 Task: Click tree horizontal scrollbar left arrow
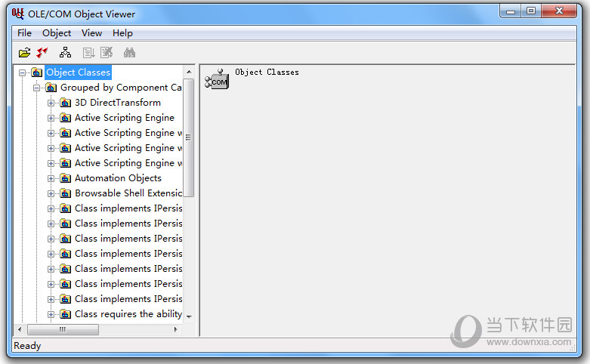pos(20,330)
